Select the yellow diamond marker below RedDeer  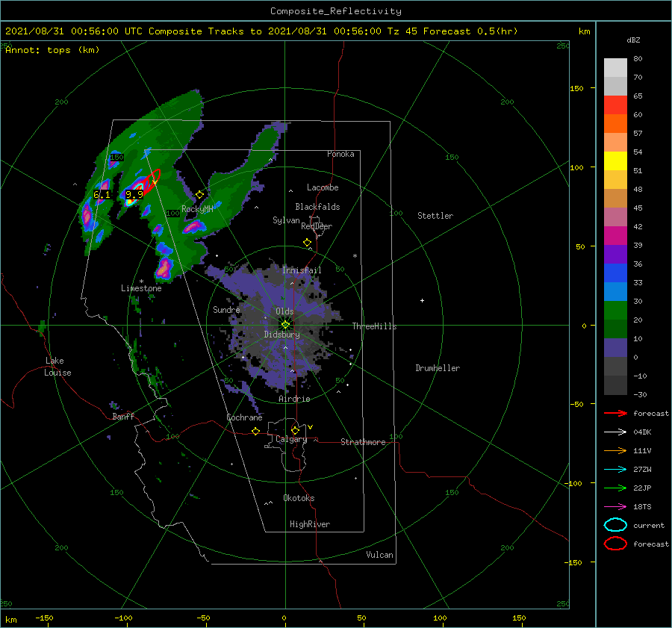point(307,243)
